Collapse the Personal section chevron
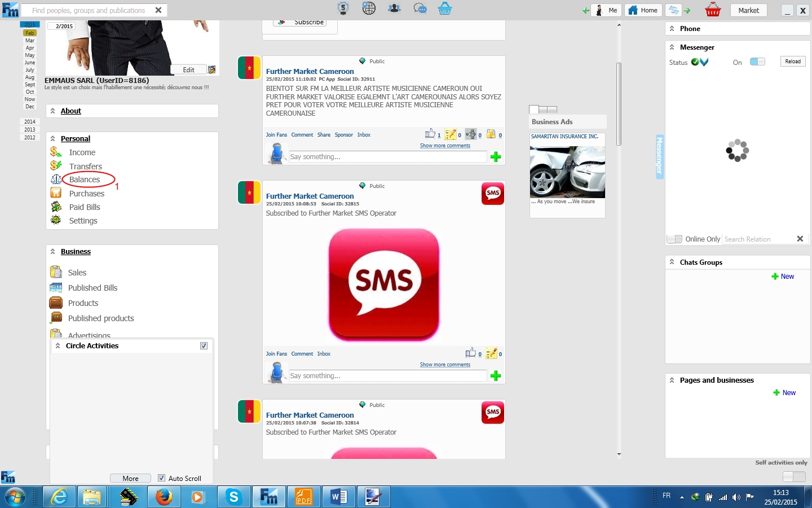The image size is (812, 508). coord(53,138)
